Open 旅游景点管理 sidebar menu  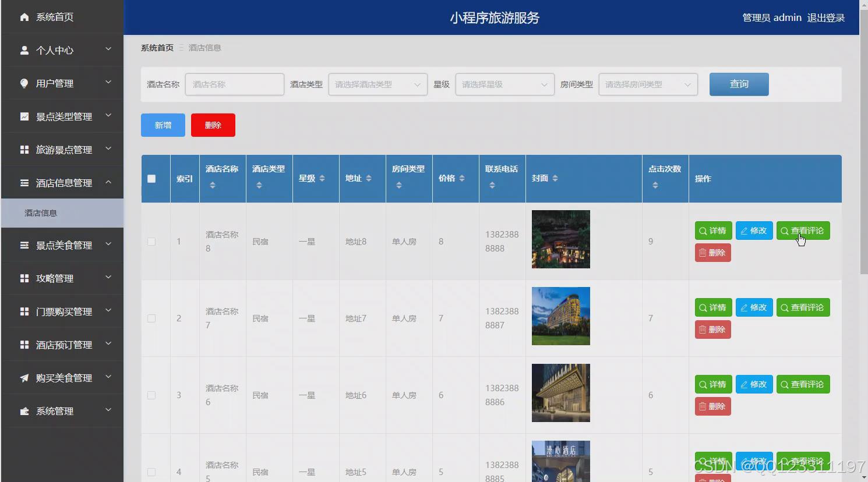coord(62,150)
